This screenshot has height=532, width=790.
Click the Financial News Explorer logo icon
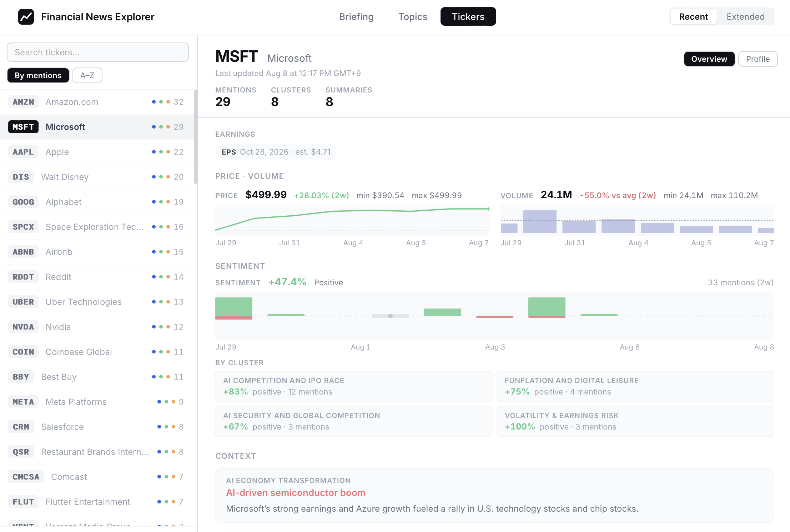tap(26, 17)
